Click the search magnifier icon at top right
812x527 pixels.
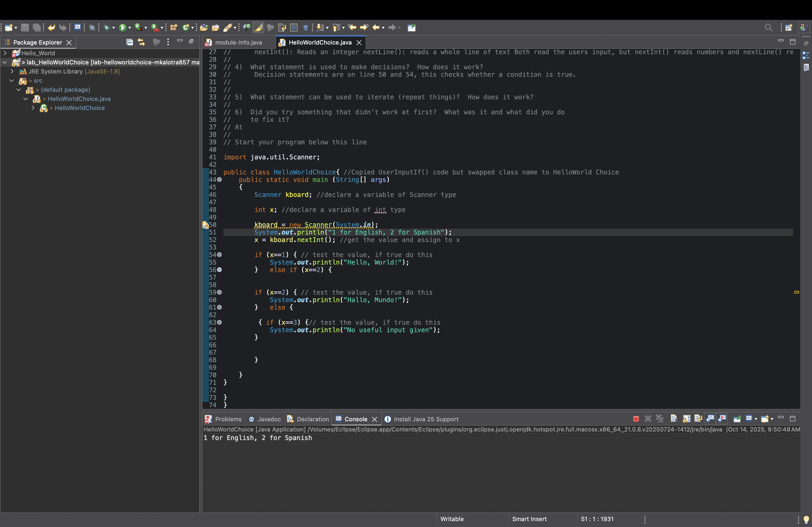tap(768, 28)
